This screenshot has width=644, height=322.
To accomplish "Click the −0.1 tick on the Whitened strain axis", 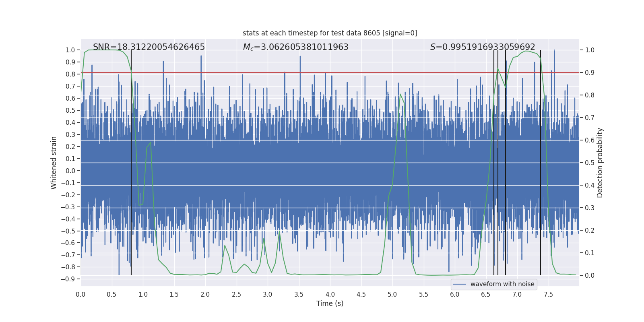I will (x=68, y=183).
